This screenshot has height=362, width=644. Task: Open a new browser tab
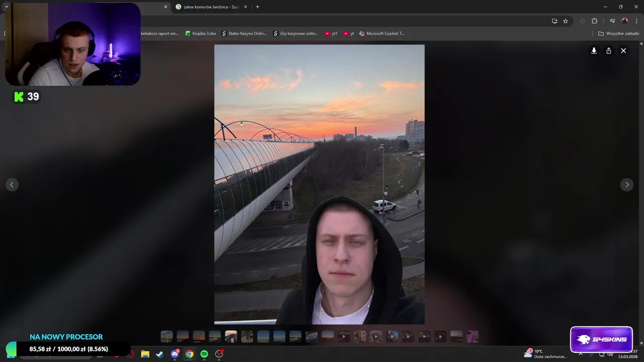(x=258, y=7)
